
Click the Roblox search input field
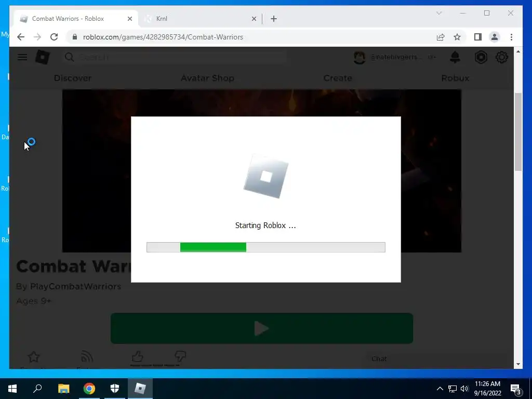point(175,57)
